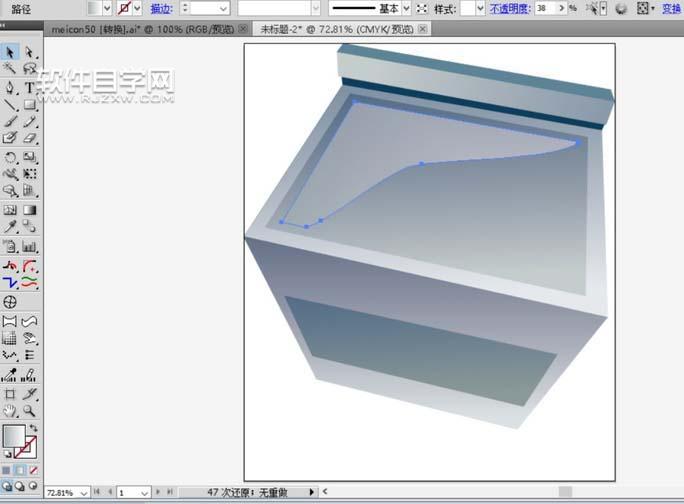Click the swap fill and stroke arrows
Screen dimensions: 684x504
click(x=32, y=427)
